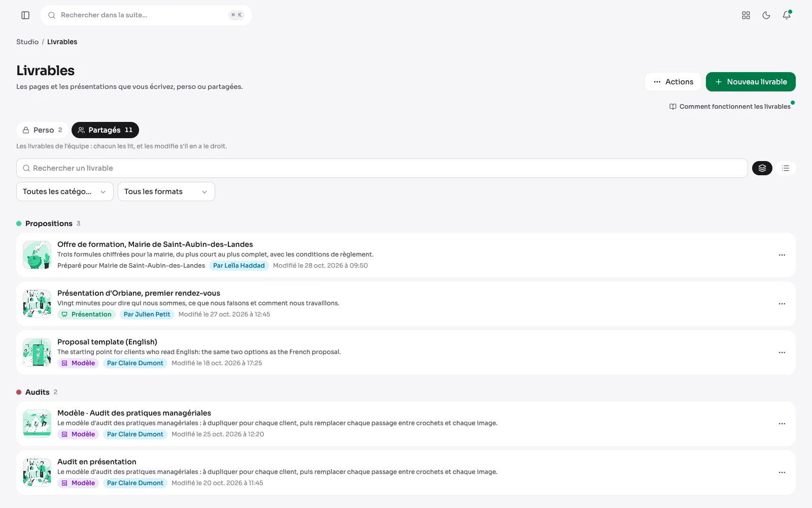Click thumbnail of Modèle · Audit des pratiques managériales
Viewport: 812px width, 508px height.
tap(37, 424)
